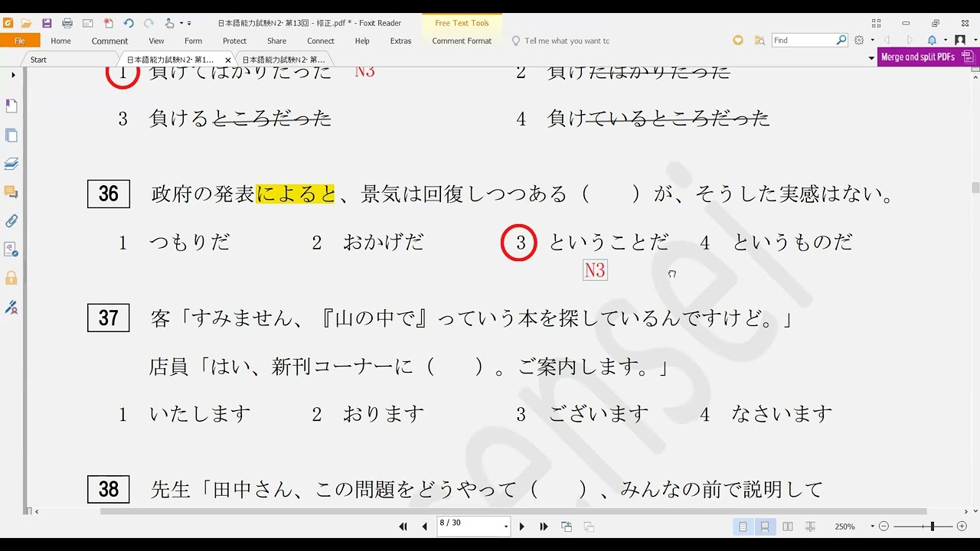Image resolution: width=980 pixels, height=551 pixels.
Task: Switch to facing pages view
Action: 787,527
